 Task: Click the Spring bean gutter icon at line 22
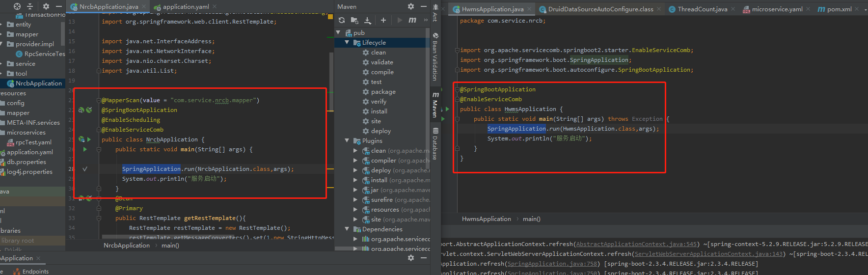coord(81,110)
